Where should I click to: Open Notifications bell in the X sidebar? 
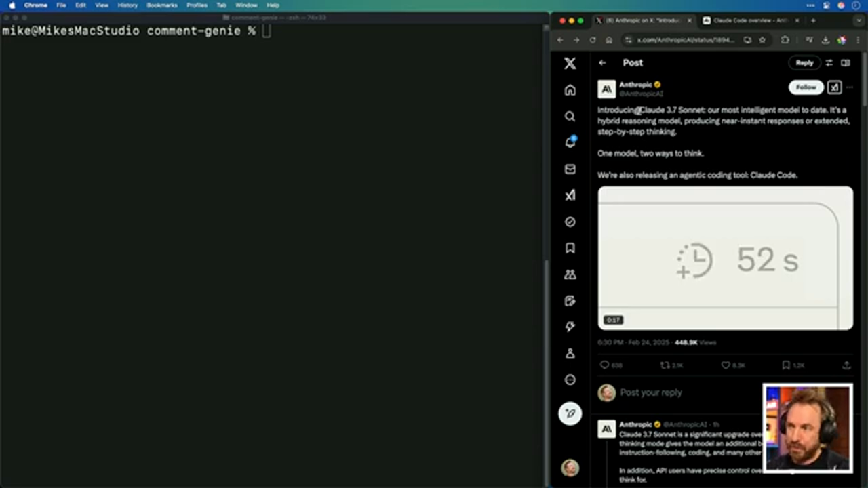point(570,142)
